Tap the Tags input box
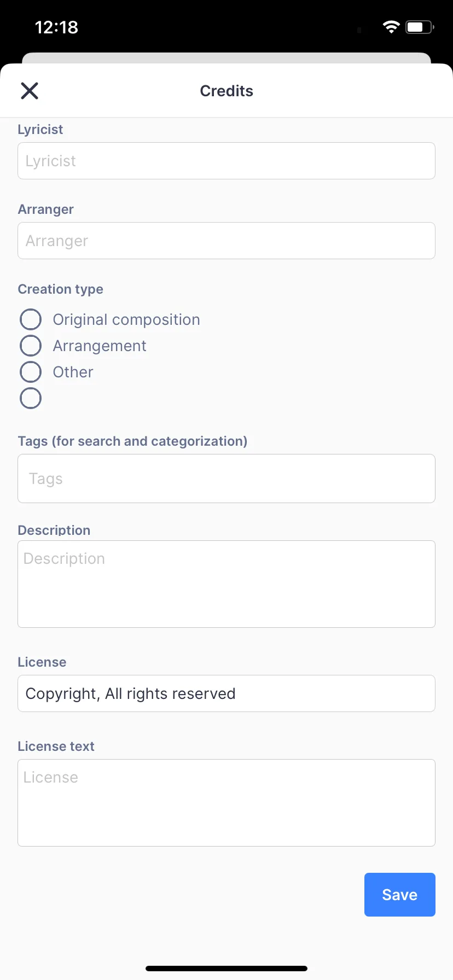This screenshot has height=980, width=453. click(x=226, y=479)
